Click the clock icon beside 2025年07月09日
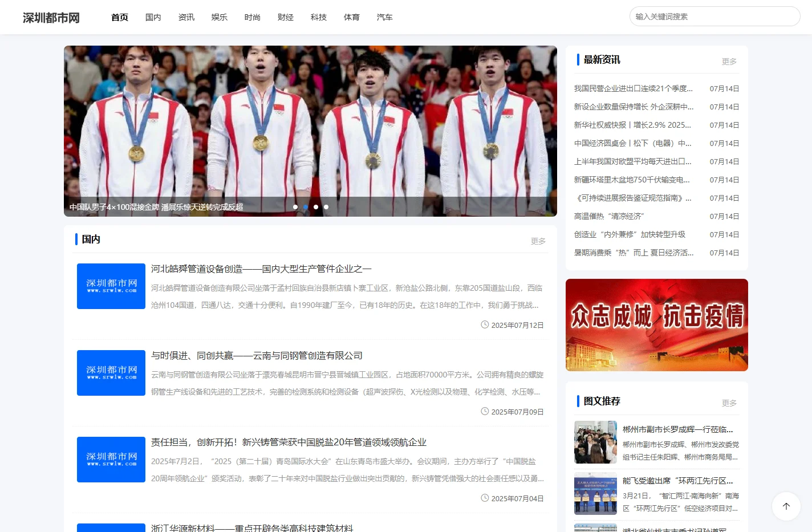The height and width of the screenshot is (532, 812). (x=485, y=411)
